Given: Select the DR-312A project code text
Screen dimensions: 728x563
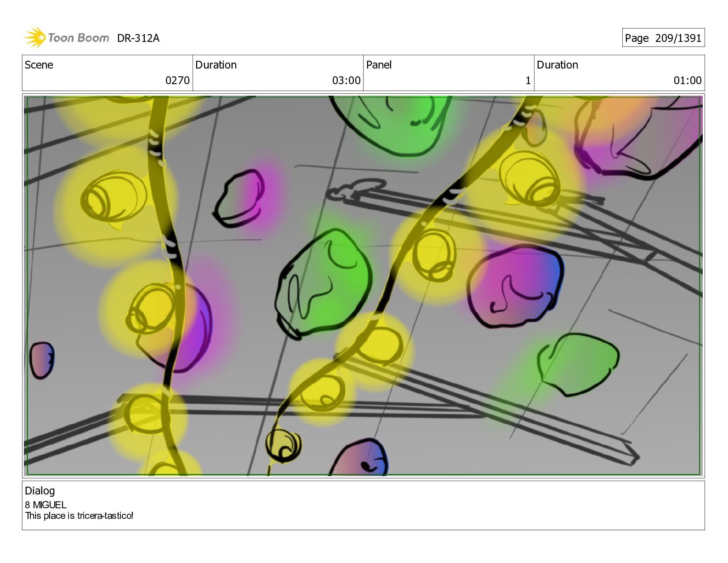Looking at the screenshot, I should (x=138, y=38).
